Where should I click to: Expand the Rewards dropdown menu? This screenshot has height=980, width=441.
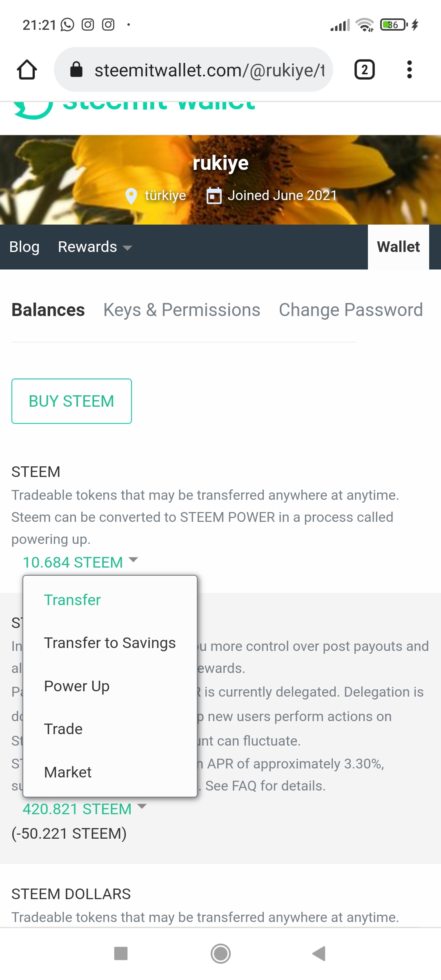[95, 247]
